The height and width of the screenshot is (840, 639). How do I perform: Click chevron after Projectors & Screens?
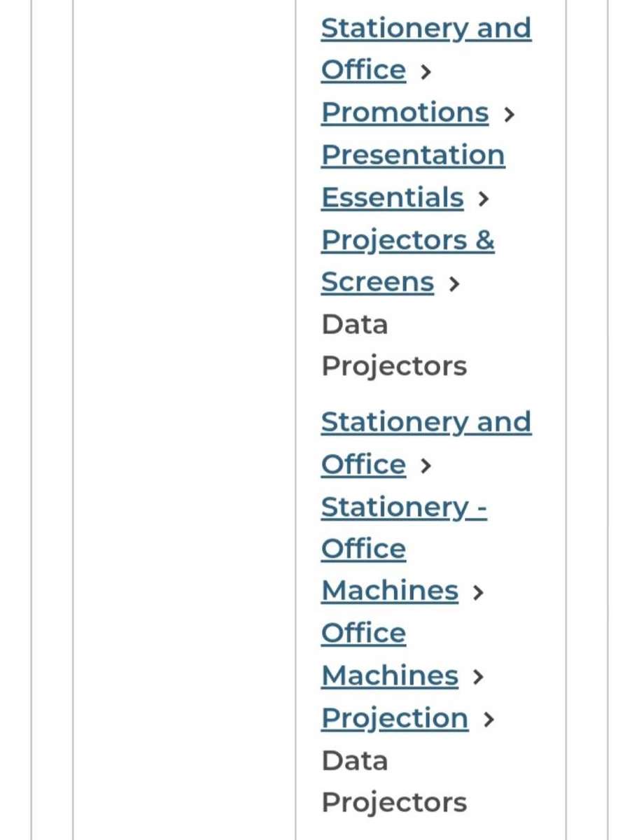coord(454,283)
